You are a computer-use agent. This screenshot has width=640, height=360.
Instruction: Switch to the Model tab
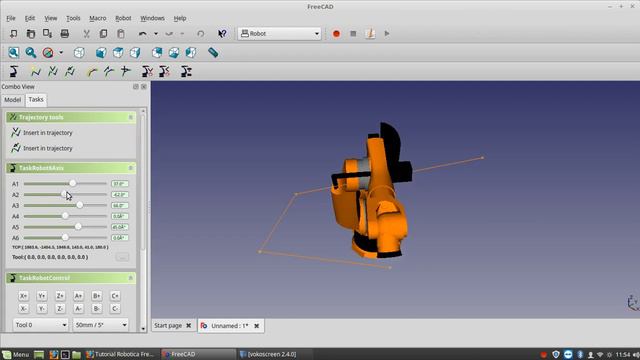click(13, 100)
